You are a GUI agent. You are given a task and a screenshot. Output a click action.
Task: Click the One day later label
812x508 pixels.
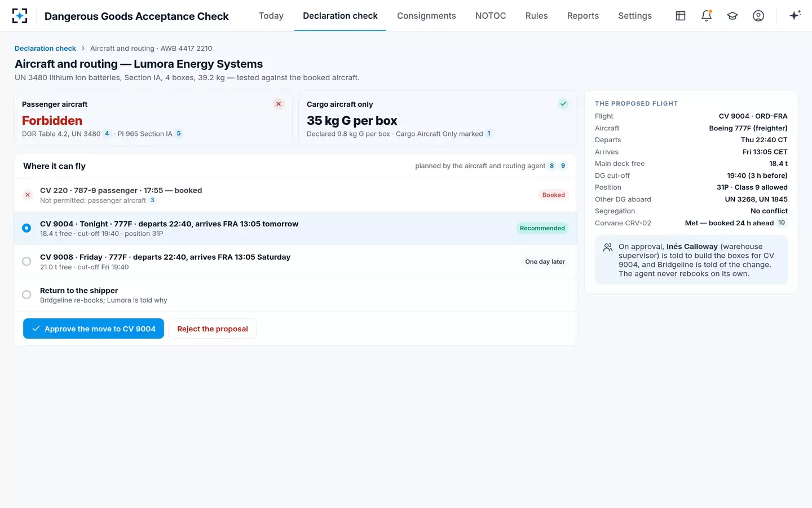click(x=545, y=261)
